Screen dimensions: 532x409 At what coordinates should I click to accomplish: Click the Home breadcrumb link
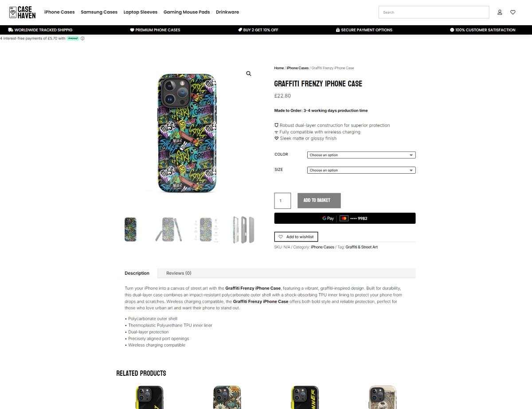(279, 68)
